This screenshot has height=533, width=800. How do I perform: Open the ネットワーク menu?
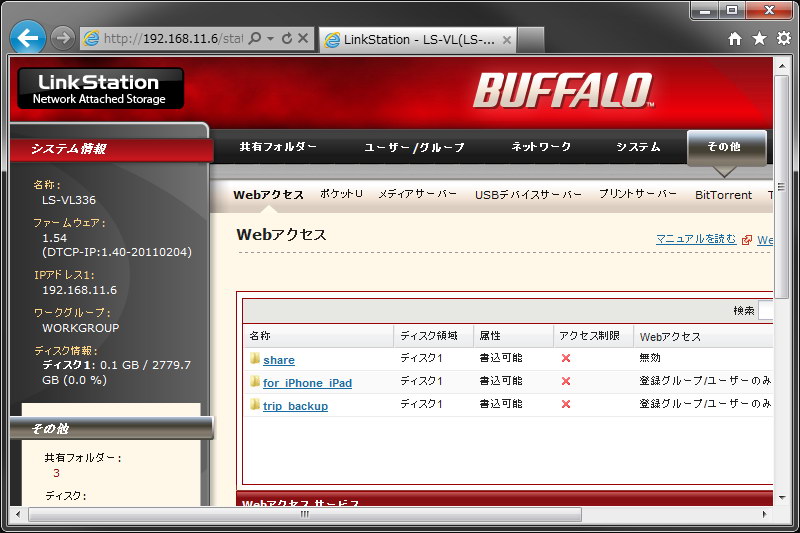point(541,147)
